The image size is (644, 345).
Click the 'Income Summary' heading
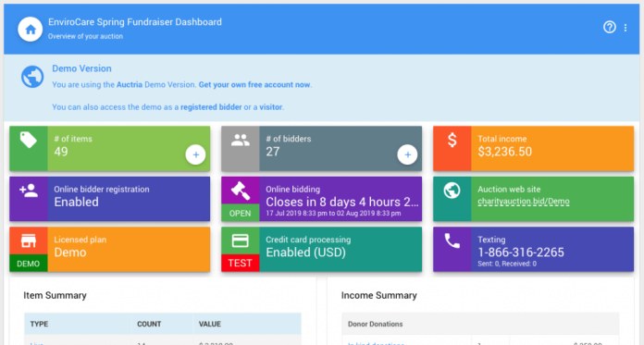click(x=378, y=295)
